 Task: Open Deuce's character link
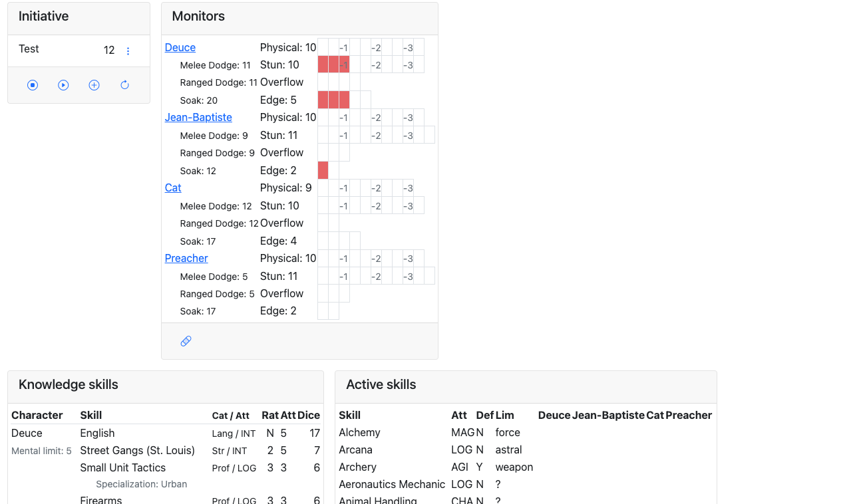point(180,48)
